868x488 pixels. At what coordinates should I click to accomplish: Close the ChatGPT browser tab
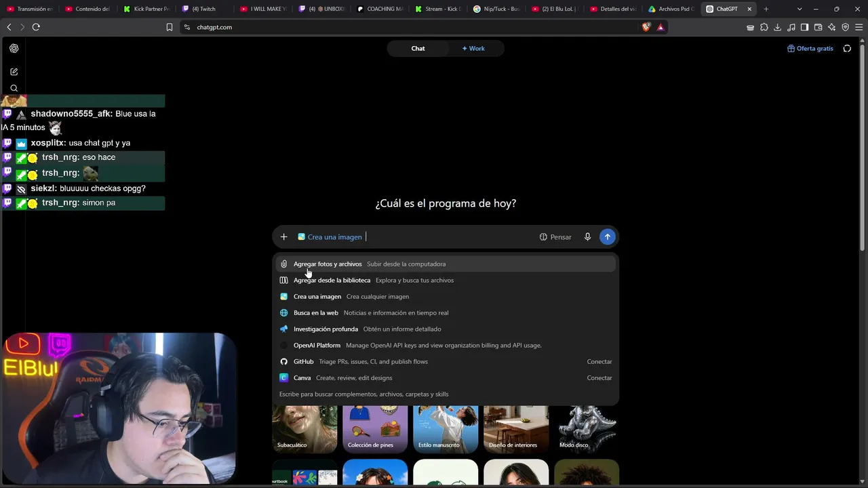click(749, 9)
